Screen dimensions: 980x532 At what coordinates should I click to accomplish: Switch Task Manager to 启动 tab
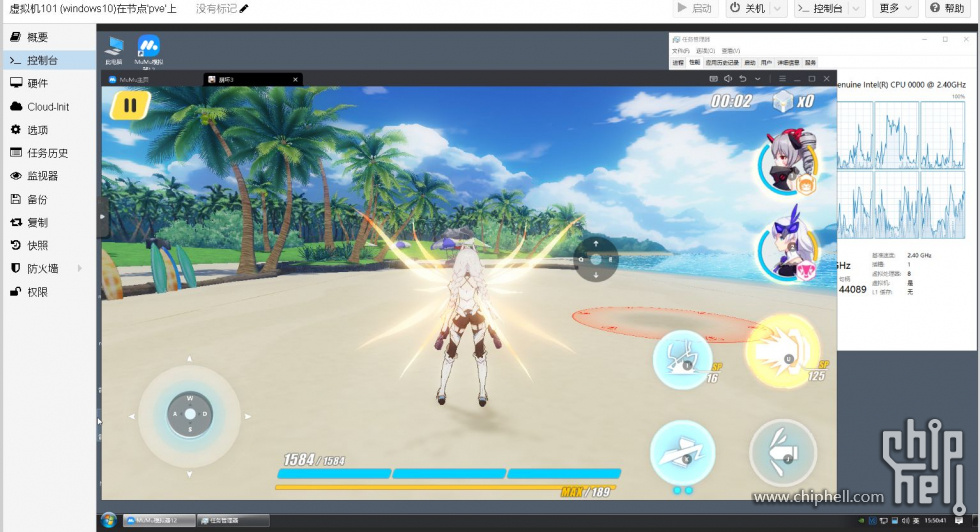coord(750,63)
